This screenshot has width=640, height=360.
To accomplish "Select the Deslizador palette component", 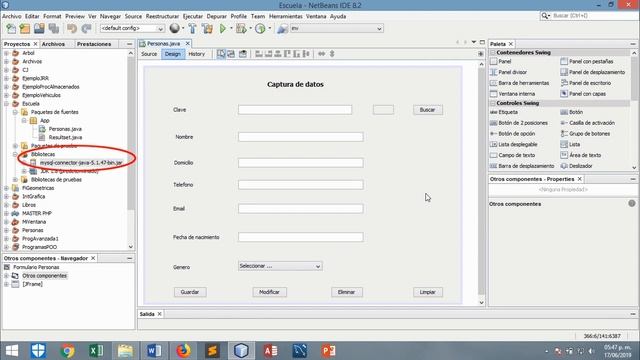I will pos(576,166).
